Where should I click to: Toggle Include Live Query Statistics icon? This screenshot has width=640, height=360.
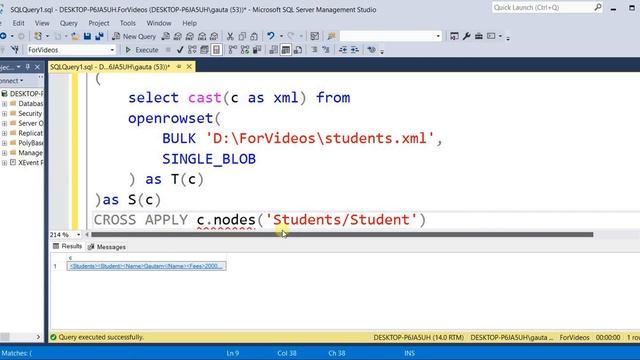point(245,50)
